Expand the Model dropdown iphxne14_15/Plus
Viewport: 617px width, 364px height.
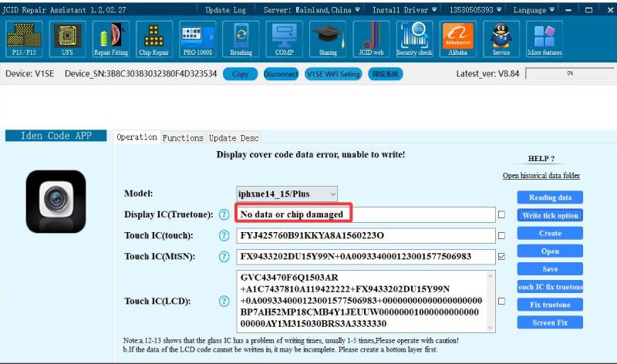(287, 194)
